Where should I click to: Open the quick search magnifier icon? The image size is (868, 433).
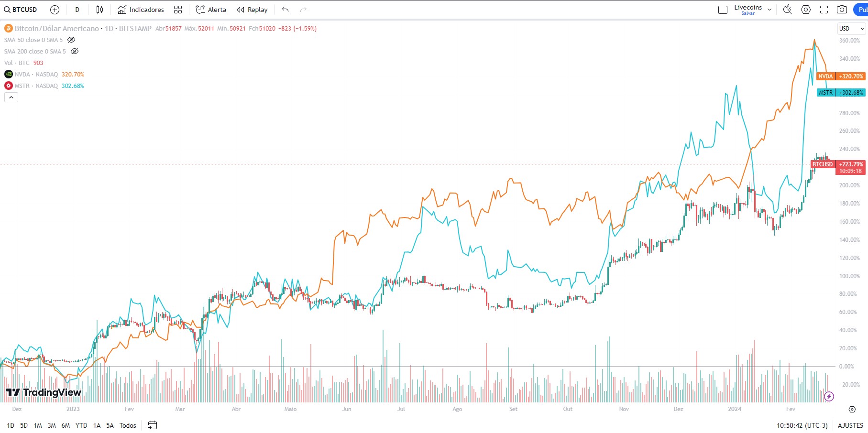(787, 10)
